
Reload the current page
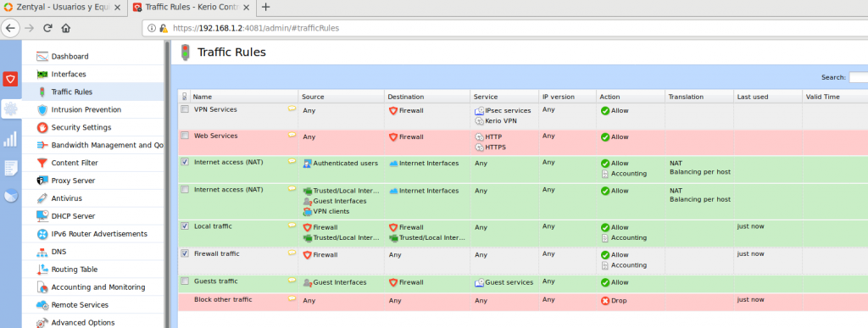(x=47, y=28)
